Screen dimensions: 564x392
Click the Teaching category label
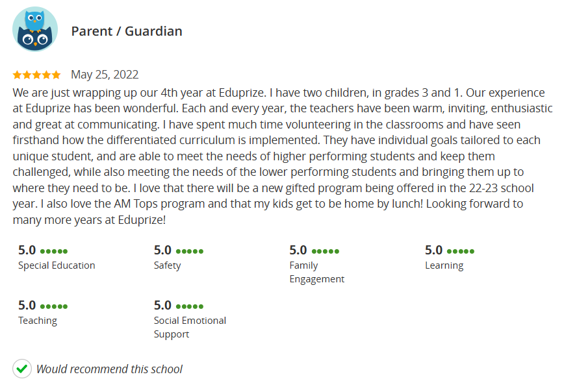38,321
